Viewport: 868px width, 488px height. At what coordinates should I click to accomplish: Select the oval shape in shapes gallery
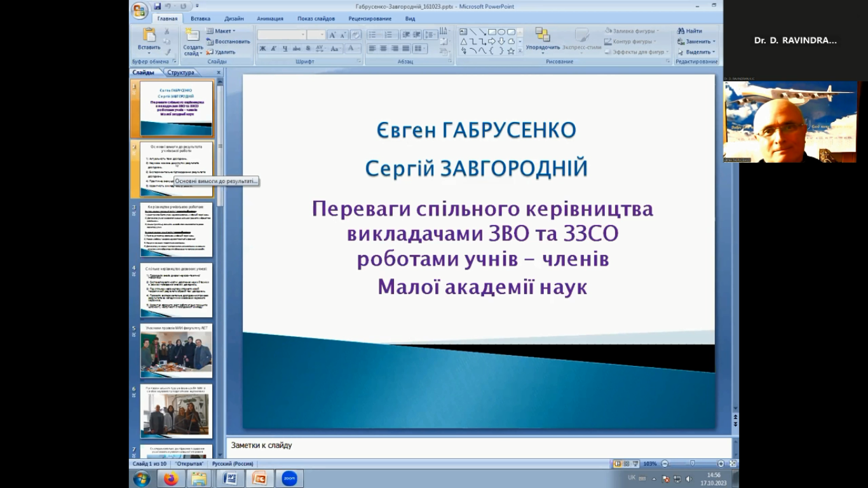click(x=501, y=32)
